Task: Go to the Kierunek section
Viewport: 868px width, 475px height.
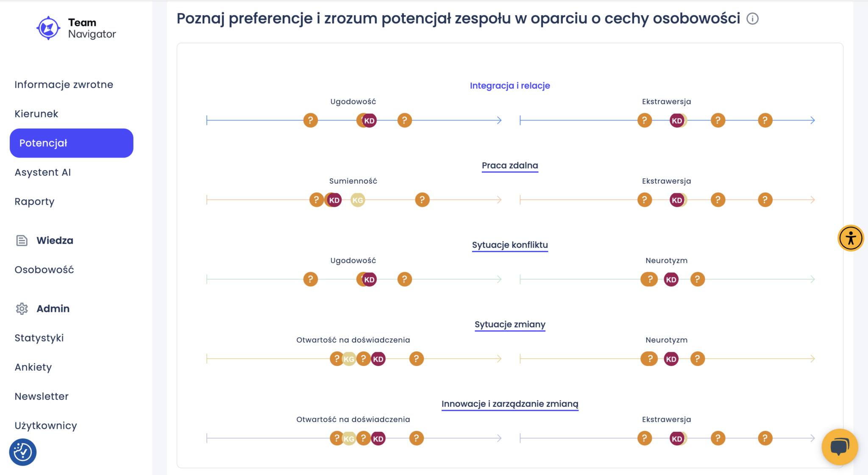Action: [x=36, y=114]
